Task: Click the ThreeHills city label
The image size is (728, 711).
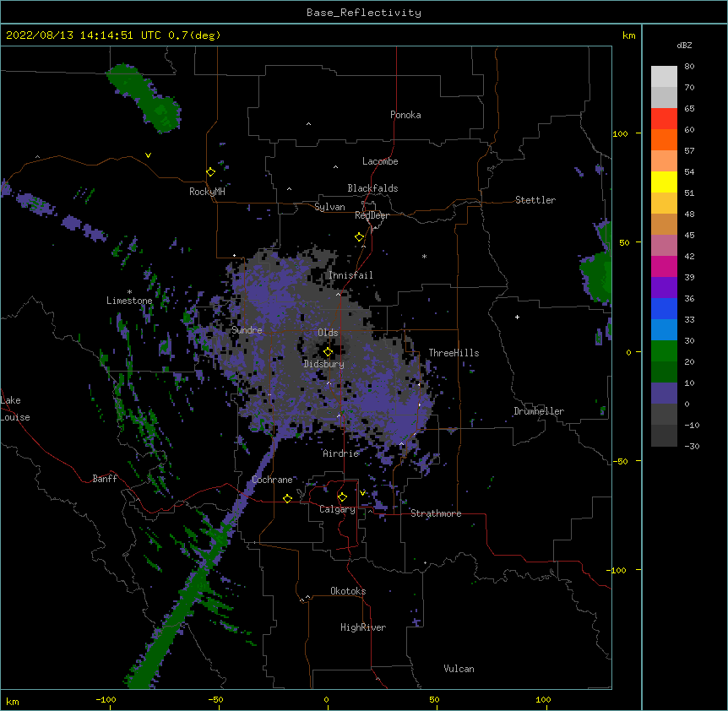Action: [454, 353]
